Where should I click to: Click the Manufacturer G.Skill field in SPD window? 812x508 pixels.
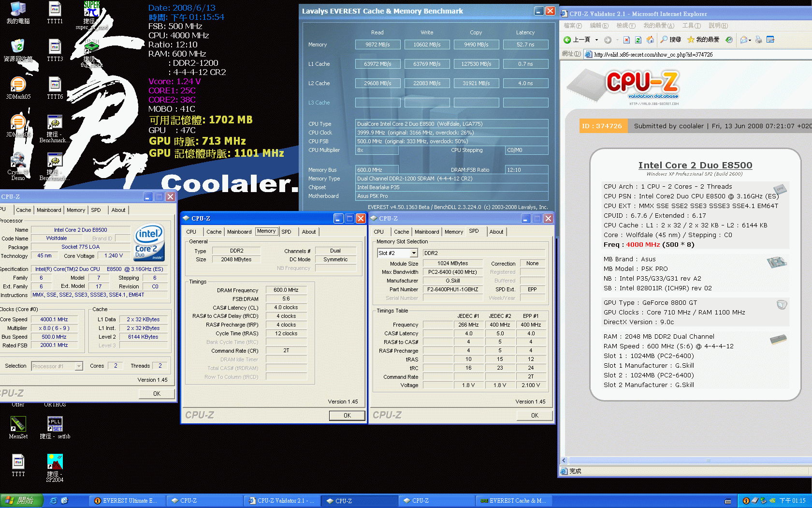click(452, 281)
